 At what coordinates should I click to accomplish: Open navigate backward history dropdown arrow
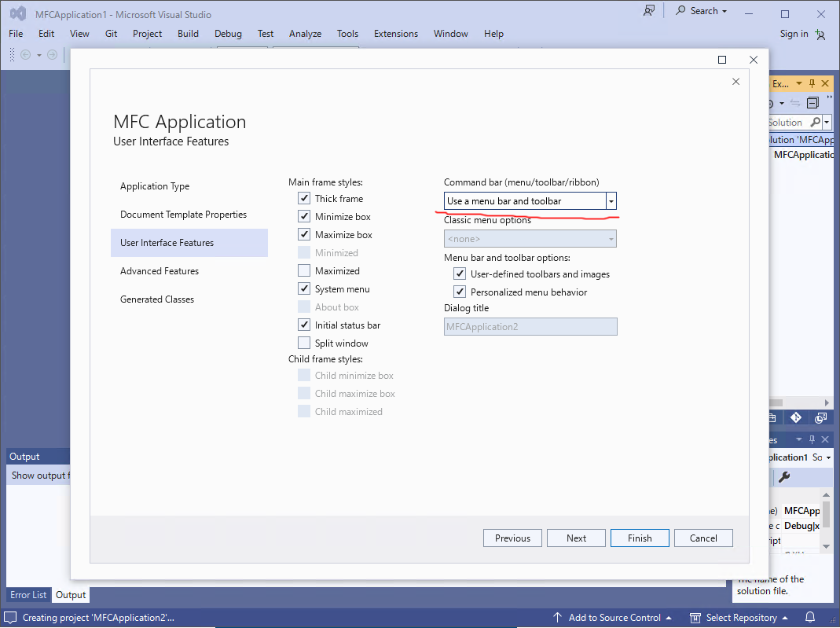coord(39,55)
